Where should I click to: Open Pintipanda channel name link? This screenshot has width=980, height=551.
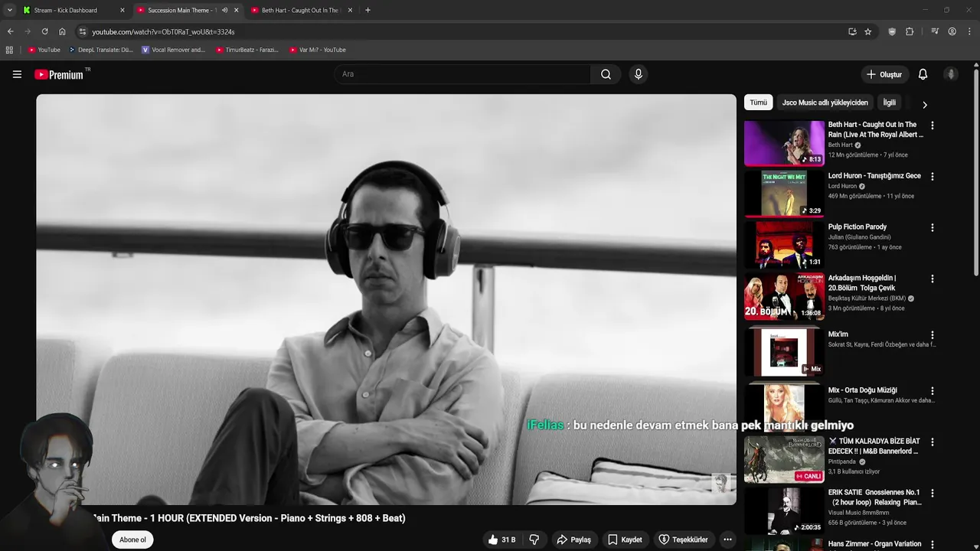[841, 461]
